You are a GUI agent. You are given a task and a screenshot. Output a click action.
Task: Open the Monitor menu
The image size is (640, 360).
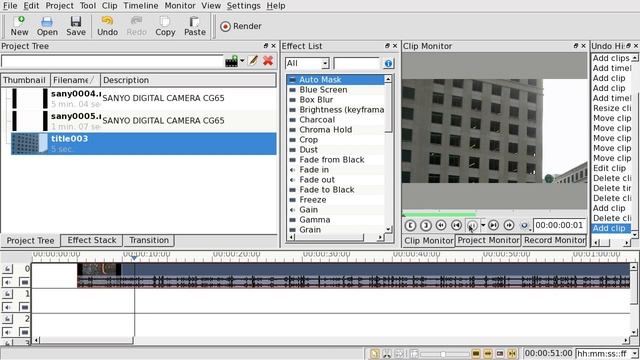click(180, 6)
